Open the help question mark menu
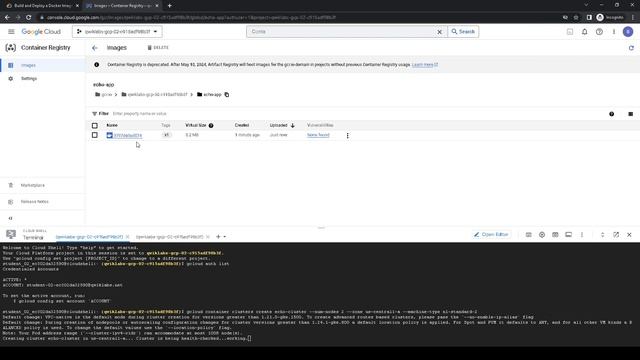This screenshot has height=360, width=640. coord(599,31)
